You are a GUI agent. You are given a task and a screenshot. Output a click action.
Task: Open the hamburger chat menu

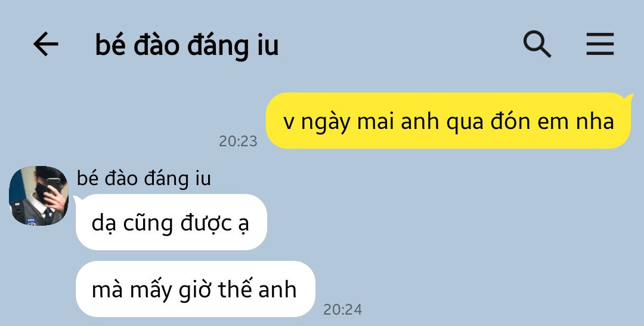tap(600, 44)
